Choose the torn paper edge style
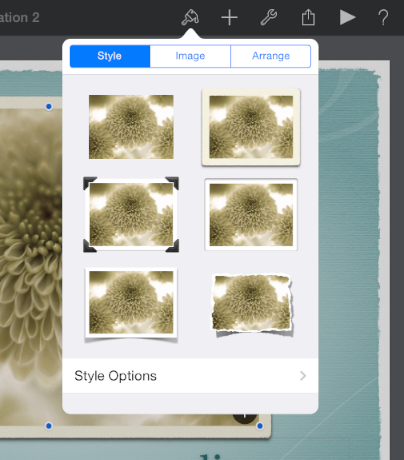 tap(252, 303)
